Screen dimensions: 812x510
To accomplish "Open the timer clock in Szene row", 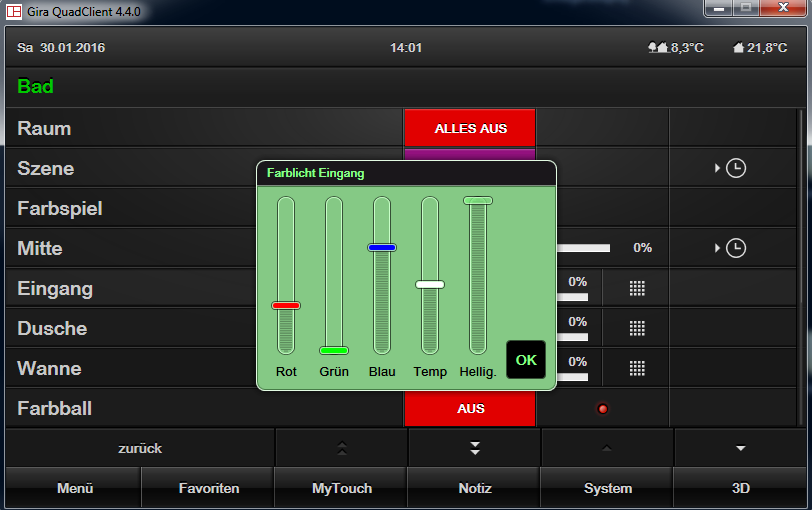I will (x=735, y=168).
